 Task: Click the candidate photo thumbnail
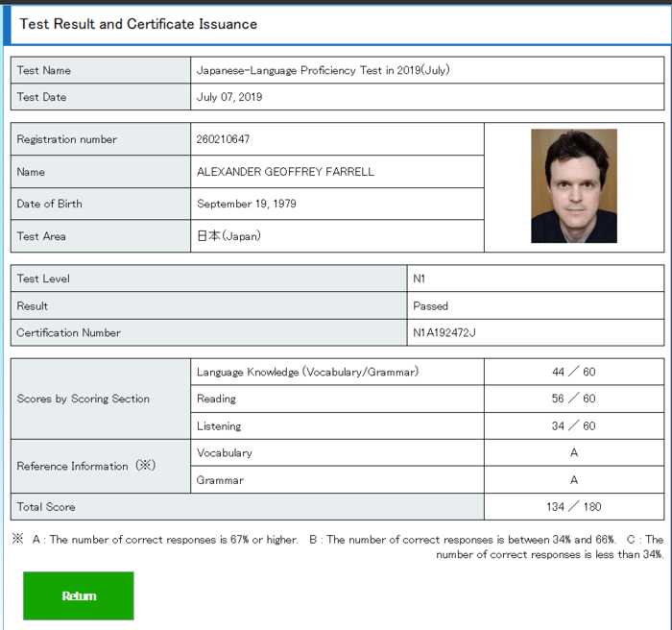pyautogui.click(x=573, y=186)
